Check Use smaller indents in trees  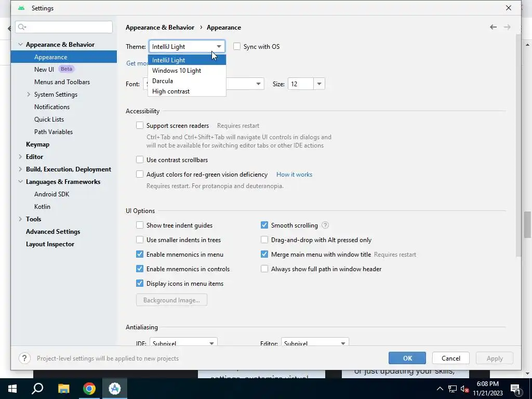pos(140,240)
